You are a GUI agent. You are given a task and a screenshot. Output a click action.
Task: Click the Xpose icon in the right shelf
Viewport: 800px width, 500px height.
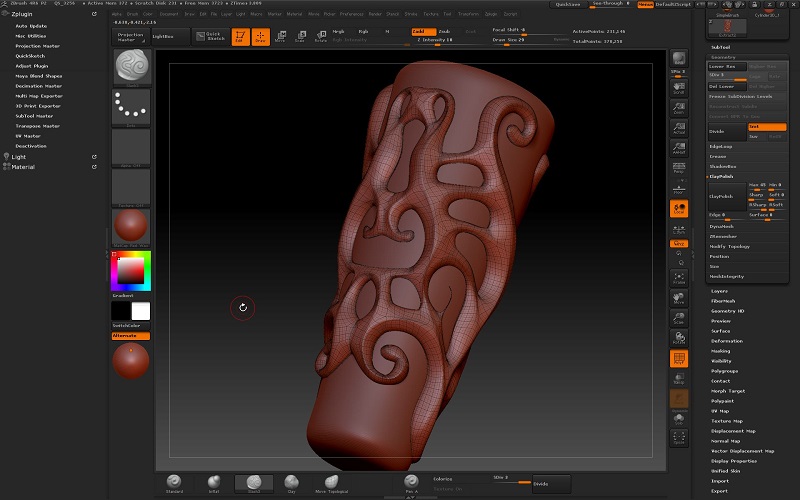679,438
